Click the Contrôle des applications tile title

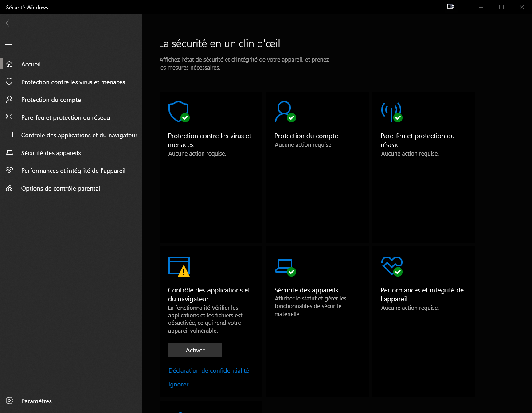(x=209, y=295)
